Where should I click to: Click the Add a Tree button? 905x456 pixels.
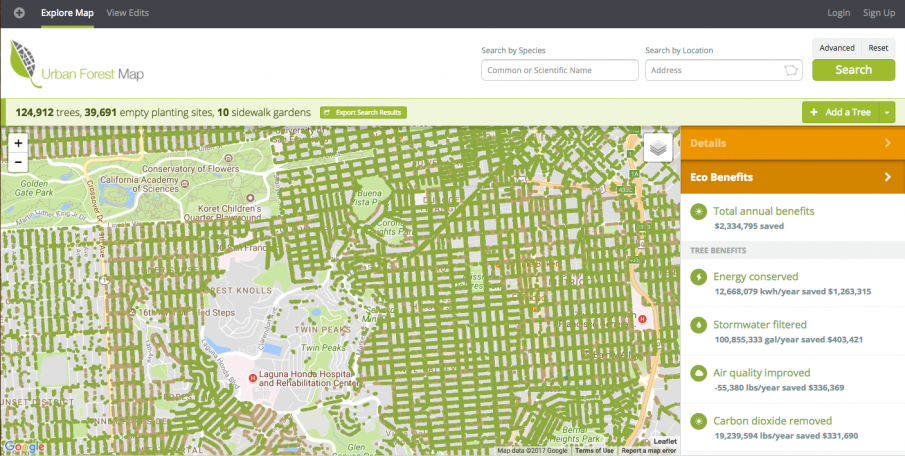coord(840,113)
